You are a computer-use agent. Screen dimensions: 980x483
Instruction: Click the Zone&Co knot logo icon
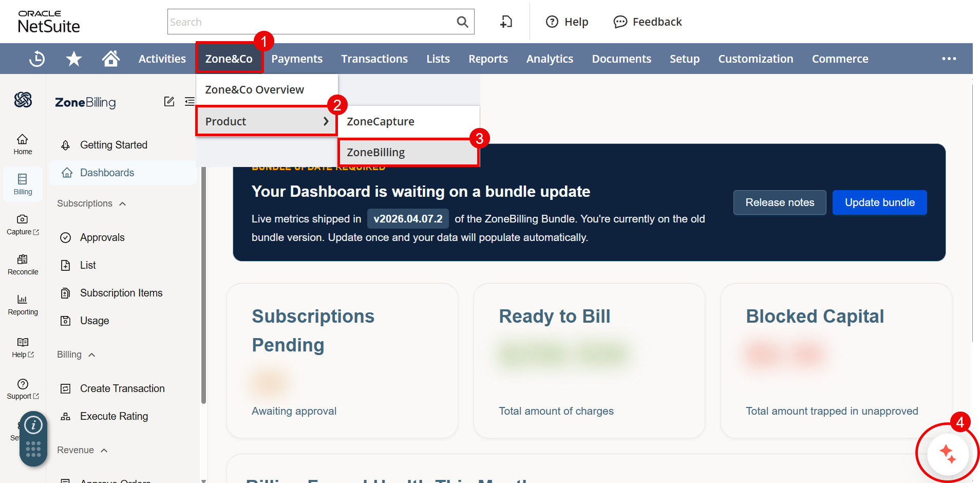click(x=23, y=100)
